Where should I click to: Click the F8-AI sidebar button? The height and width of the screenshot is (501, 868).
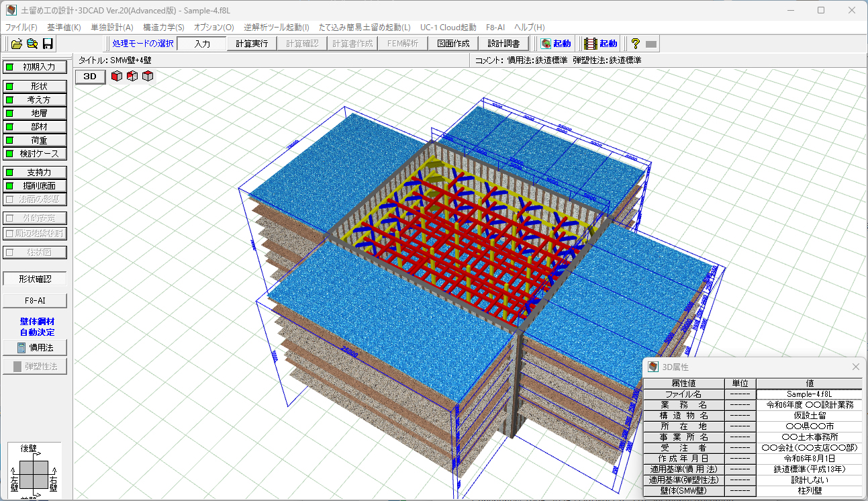point(35,300)
